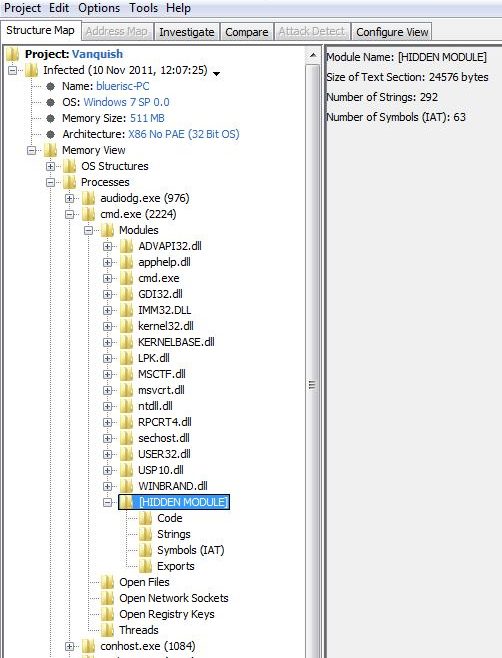Click the Open Files folder icon
The height and width of the screenshot is (658, 502).
point(108,582)
